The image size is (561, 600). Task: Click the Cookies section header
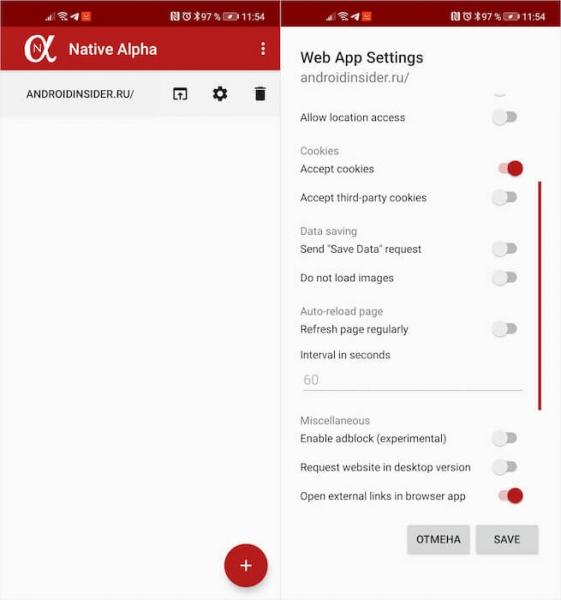[320, 151]
